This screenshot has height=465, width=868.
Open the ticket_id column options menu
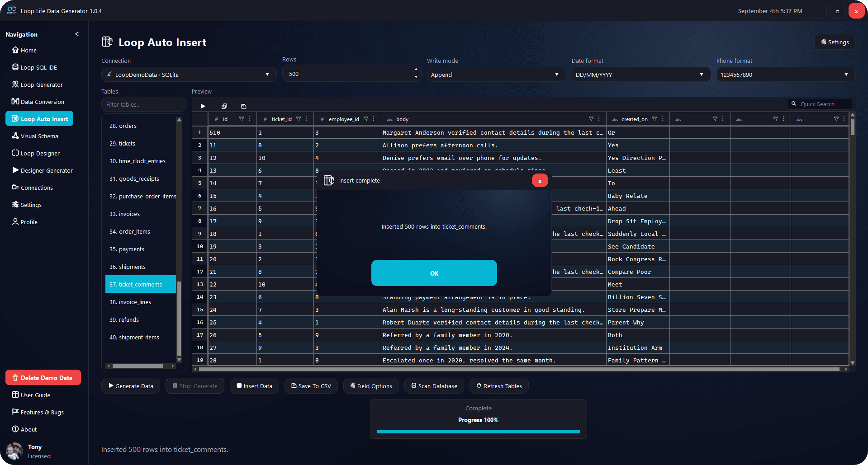point(306,119)
